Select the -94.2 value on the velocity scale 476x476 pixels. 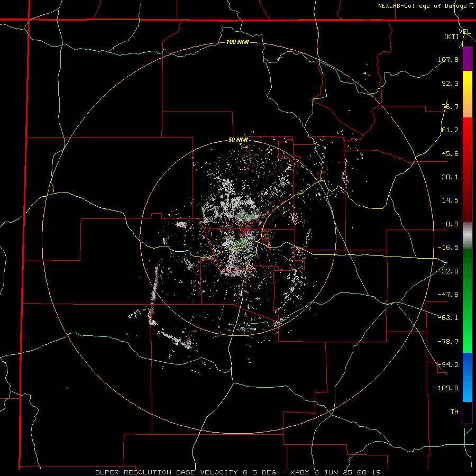tap(448, 364)
